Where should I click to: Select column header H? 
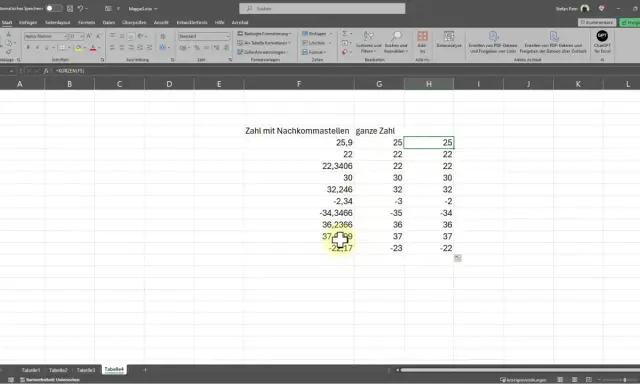pos(429,84)
